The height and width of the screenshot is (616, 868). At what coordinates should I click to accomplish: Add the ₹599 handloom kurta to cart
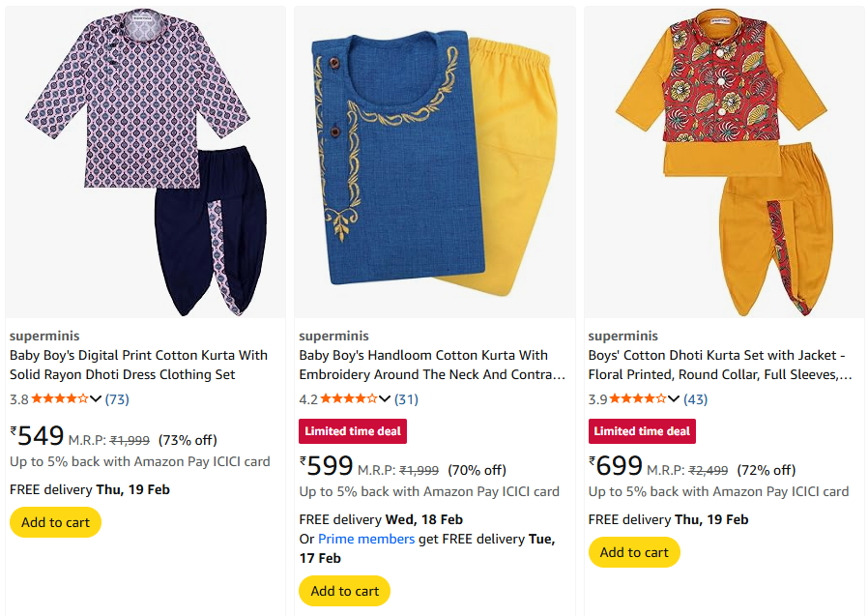344,591
